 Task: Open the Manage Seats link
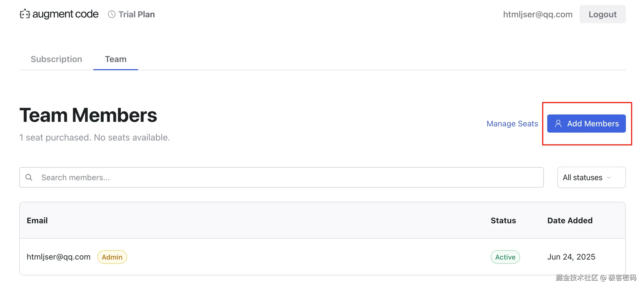[x=512, y=124]
